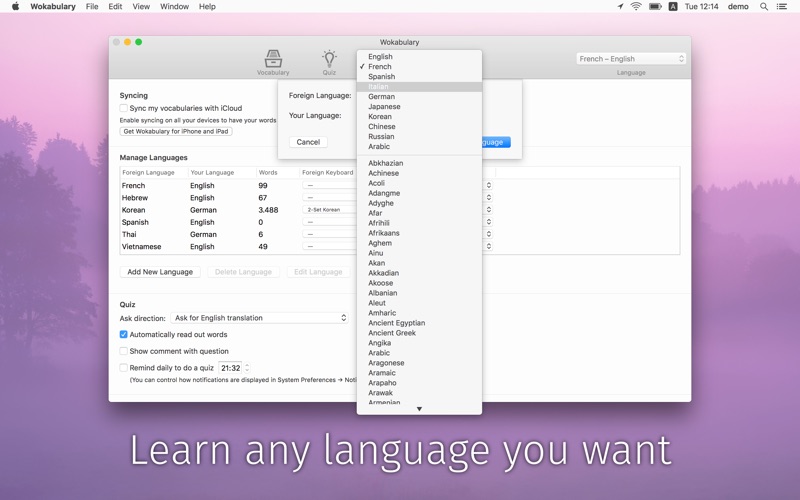Click Get Wokabulary for iPhone and iPad
The width and height of the screenshot is (800, 500).
pyautogui.click(x=176, y=131)
